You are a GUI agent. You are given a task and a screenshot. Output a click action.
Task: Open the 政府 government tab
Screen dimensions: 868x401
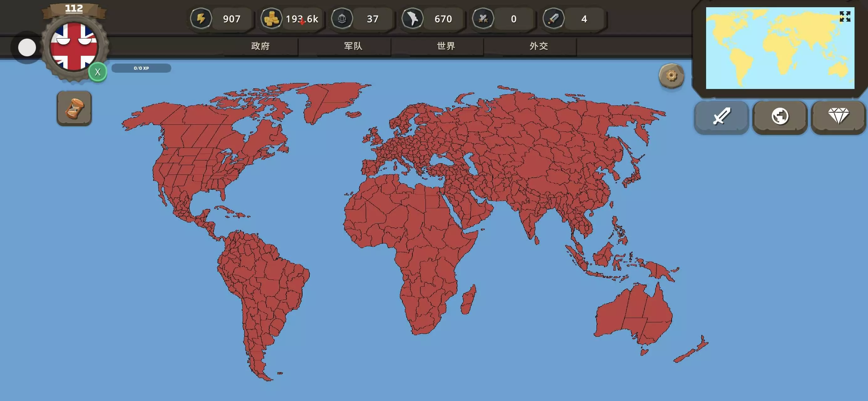click(261, 46)
